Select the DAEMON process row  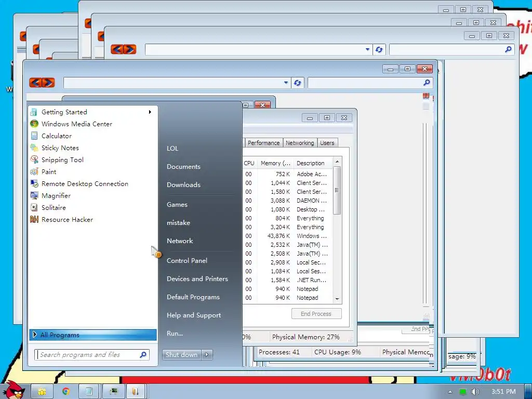(288, 201)
